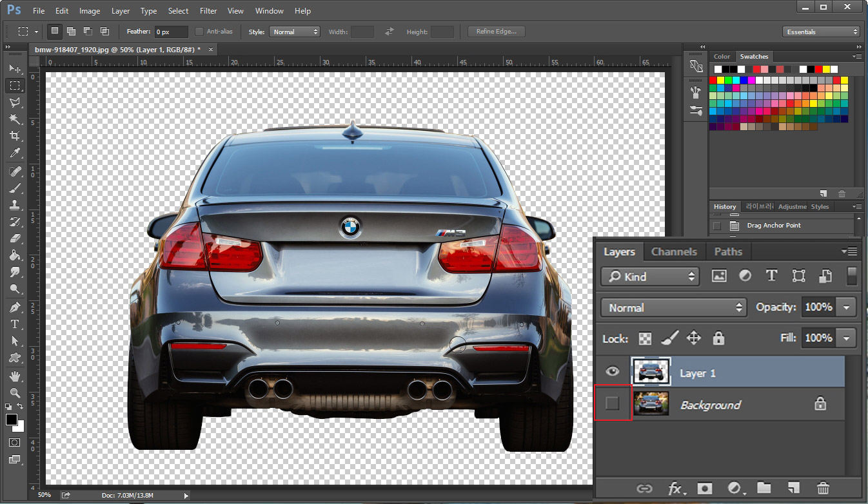Image resolution: width=868 pixels, height=504 pixels.
Task: Enable Quick Mask mode
Action: pyautogui.click(x=15, y=443)
